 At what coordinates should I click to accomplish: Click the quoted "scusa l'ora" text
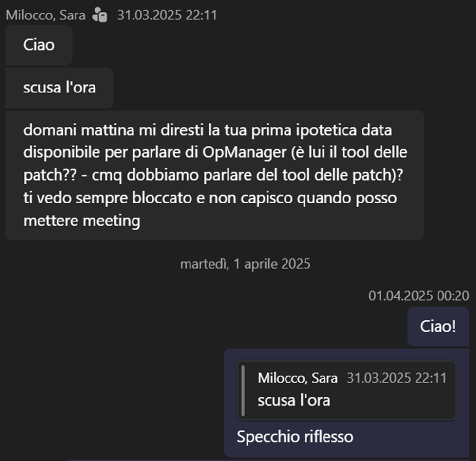(294, 400)
